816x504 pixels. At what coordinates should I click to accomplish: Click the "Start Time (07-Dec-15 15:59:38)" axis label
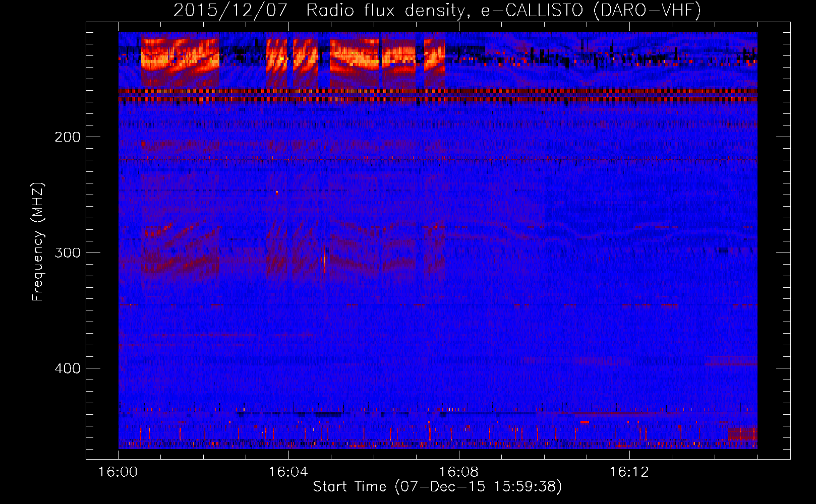pos(437,487)
